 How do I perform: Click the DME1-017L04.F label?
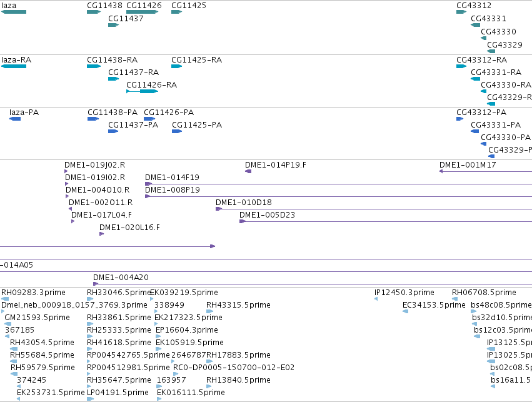tap(101, 215)
